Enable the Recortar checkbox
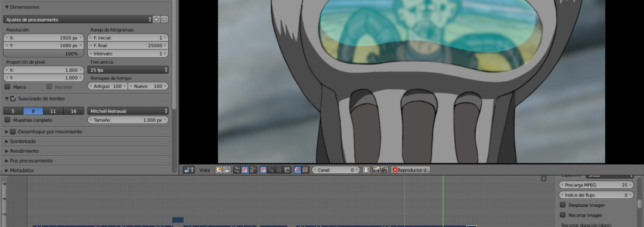The image size is (644, 227). click(x=49, y=87)
